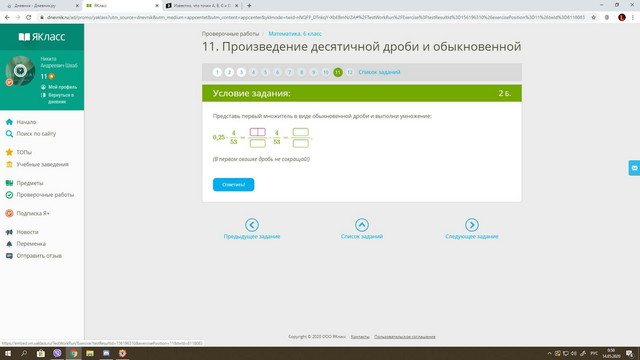
Task: Switch to Дневник browser tab
Action: pyautogui.click(x=41, y=6)
